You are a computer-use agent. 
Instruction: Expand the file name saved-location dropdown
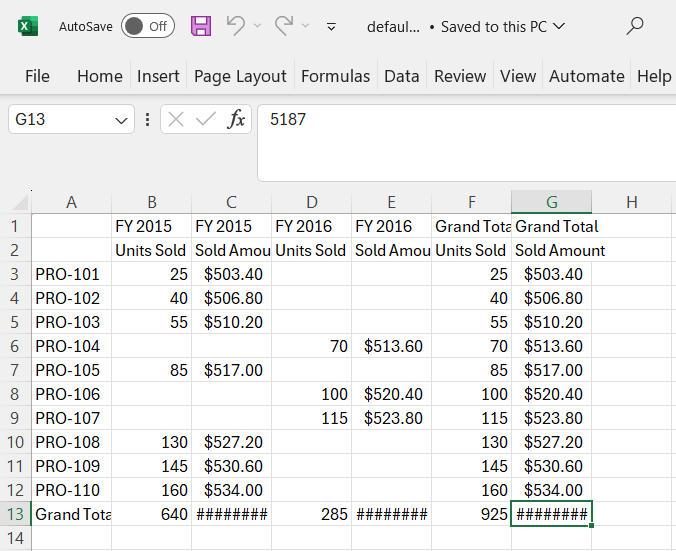[x=558, y=27]
